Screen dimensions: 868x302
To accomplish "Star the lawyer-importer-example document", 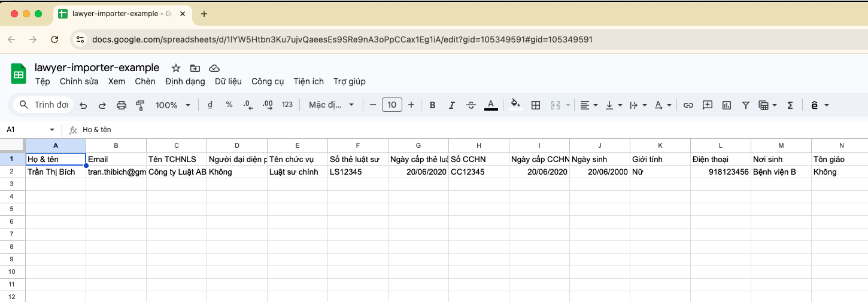I will (176, 68).
